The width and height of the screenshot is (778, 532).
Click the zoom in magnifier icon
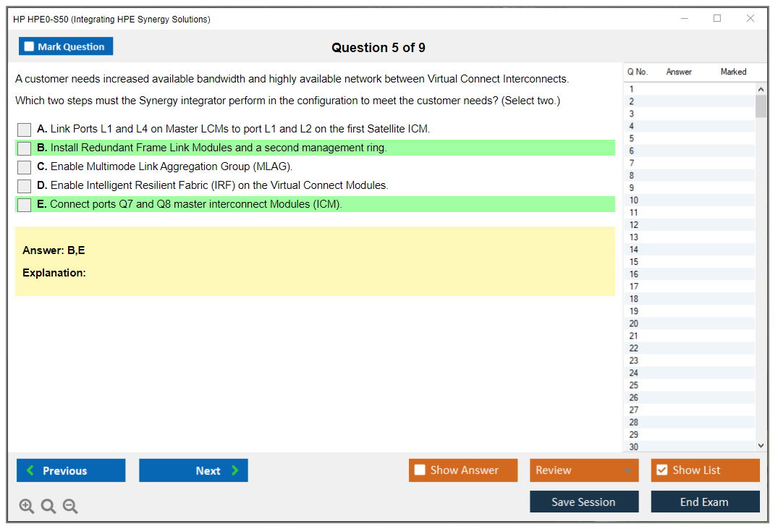coord(27,507)
